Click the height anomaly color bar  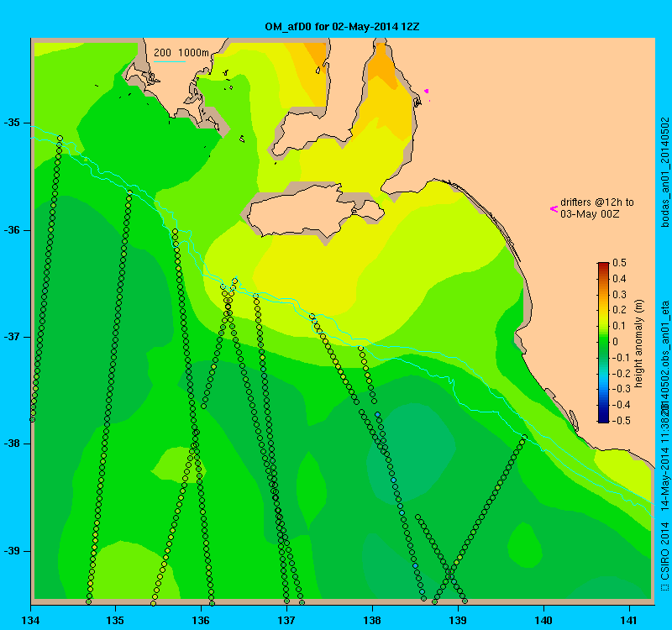pyautogui.click(x=603, y=343)
